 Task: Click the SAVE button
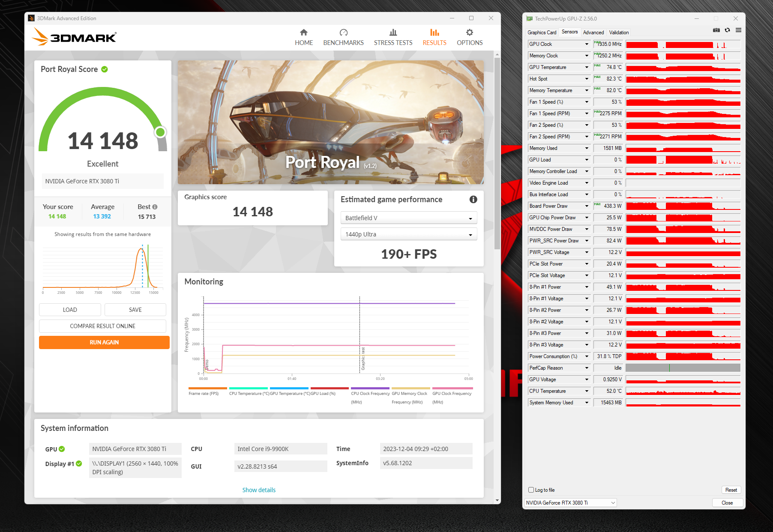(135, 310)
